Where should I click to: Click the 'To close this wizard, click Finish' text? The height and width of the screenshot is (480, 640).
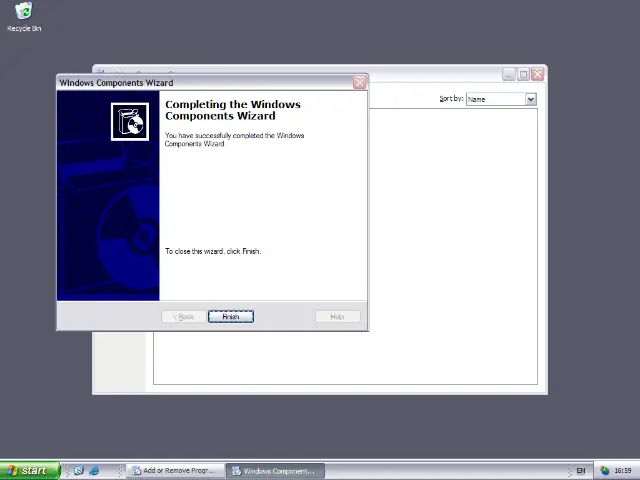213,251
